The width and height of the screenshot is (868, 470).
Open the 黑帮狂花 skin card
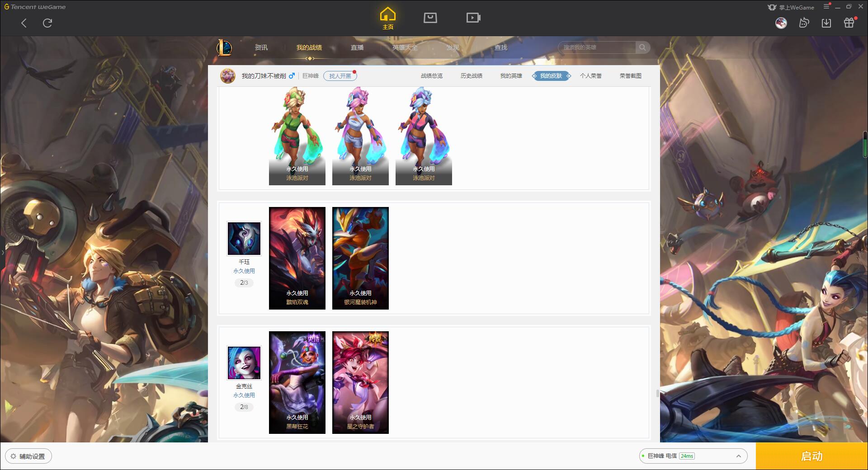tap(297, 383)
